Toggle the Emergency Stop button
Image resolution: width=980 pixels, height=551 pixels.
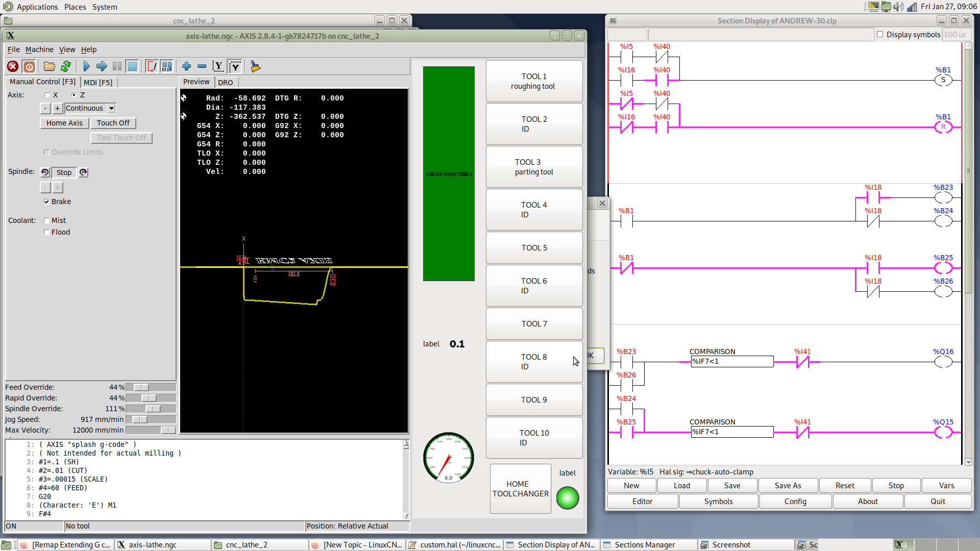(13, 66)
